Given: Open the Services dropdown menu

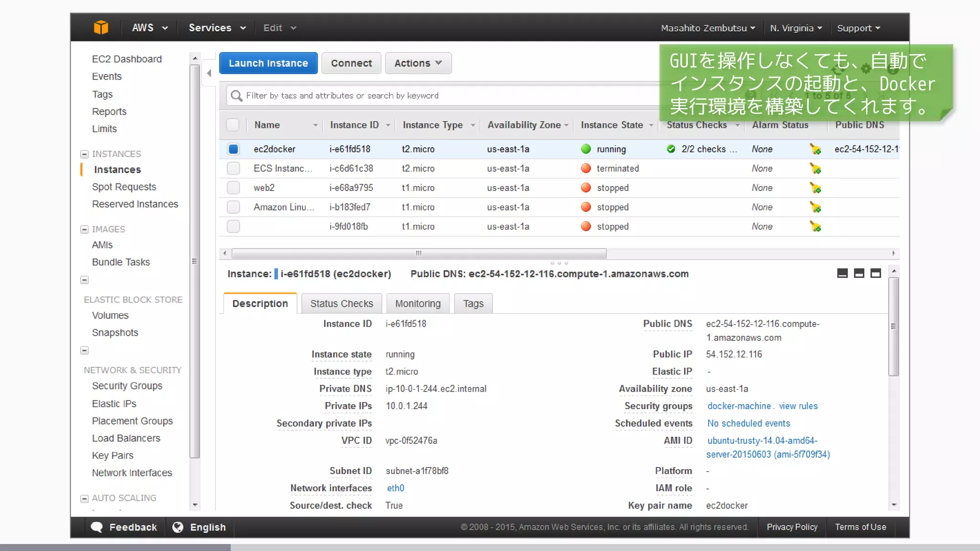Looking at the screenshot, I should [x=217, y=28].
